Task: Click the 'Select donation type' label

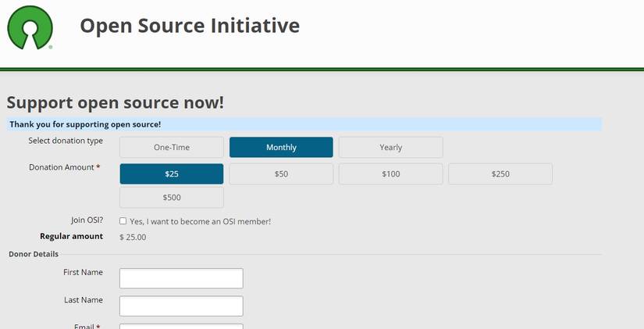Action: (x=66, y=141)
